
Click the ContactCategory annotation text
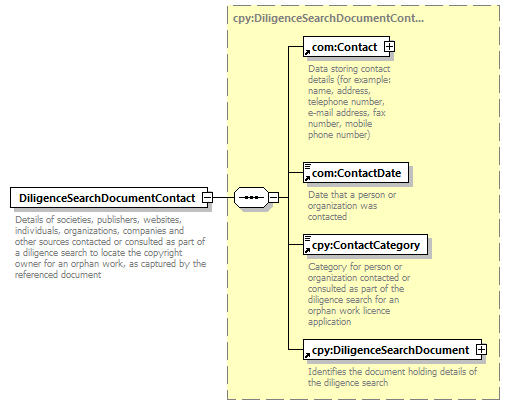click(x=359, y=294)
